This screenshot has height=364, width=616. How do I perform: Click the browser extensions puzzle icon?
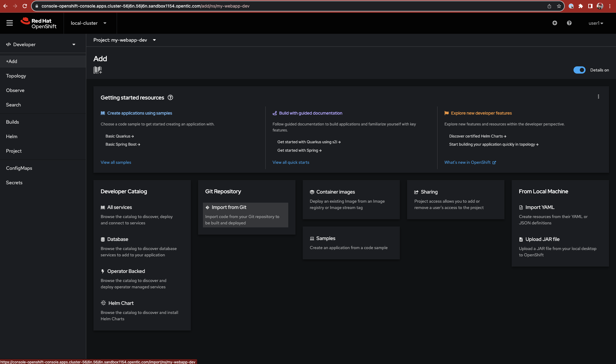580,6
